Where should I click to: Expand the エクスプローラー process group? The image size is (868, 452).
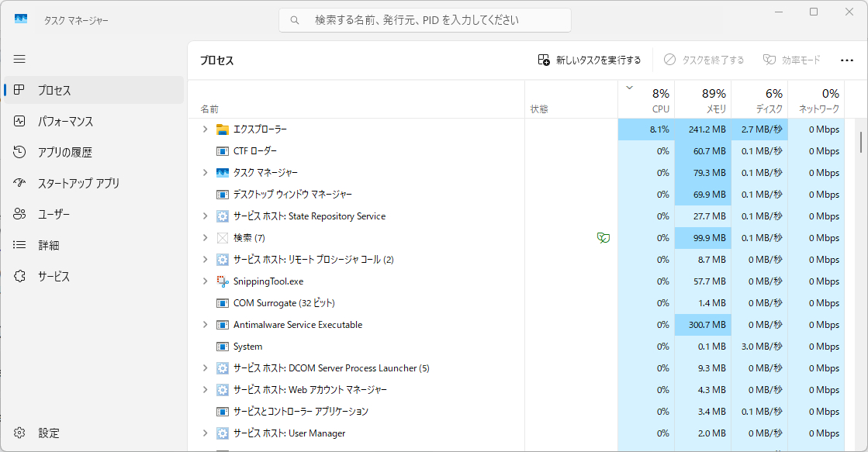(205, 129)
